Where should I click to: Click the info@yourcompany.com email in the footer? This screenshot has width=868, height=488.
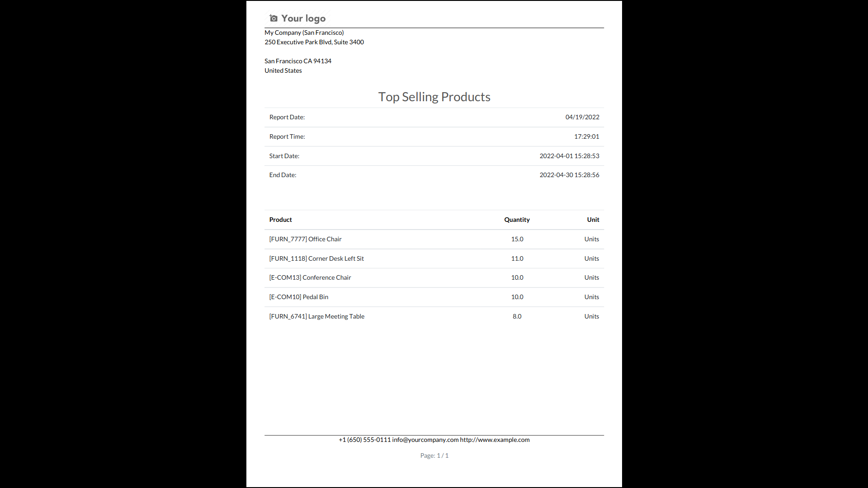425,440
